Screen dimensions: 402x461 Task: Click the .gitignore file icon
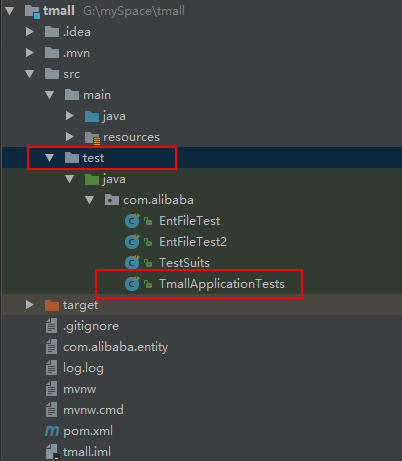pos(51,326)
